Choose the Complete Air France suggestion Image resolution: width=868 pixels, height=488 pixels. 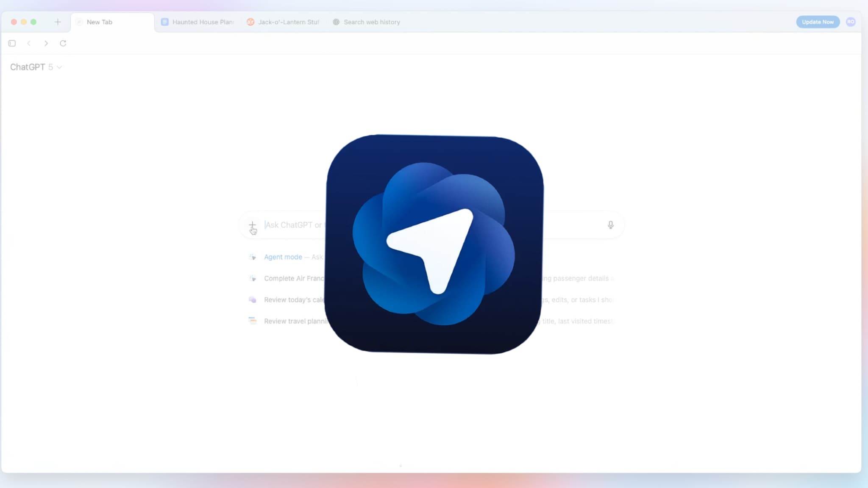[x=293, y=278]
